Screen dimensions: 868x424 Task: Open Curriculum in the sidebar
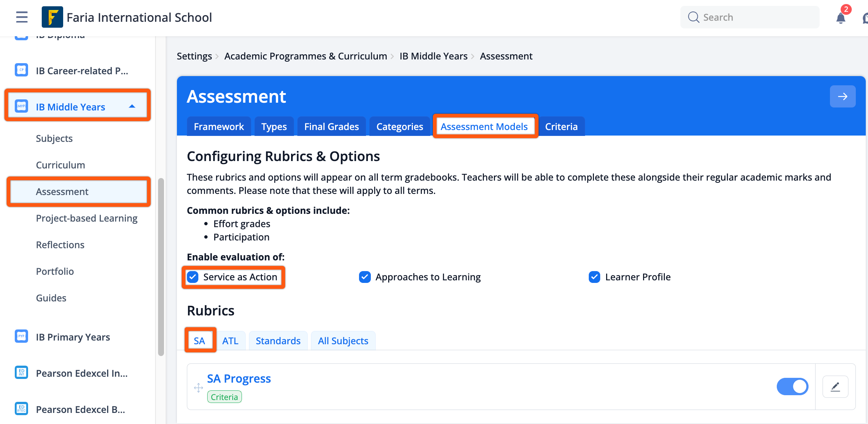click(x=61, y=165)
